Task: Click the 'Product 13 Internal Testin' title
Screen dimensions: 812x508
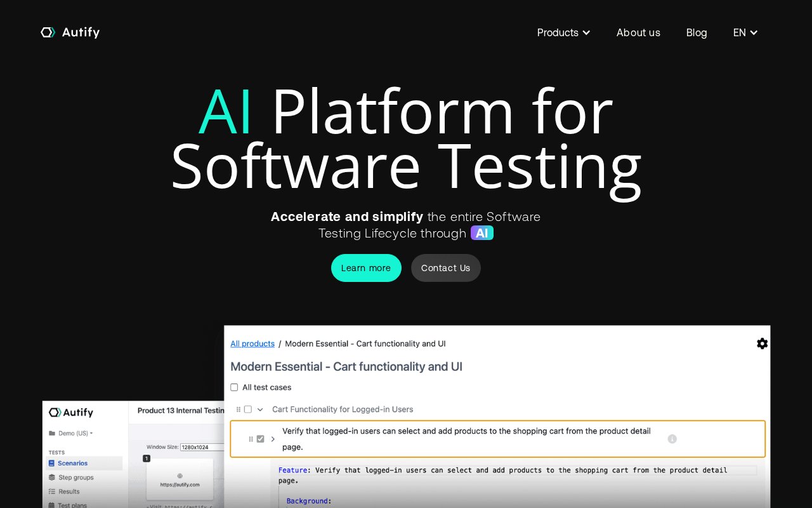Action: [181, 411]
